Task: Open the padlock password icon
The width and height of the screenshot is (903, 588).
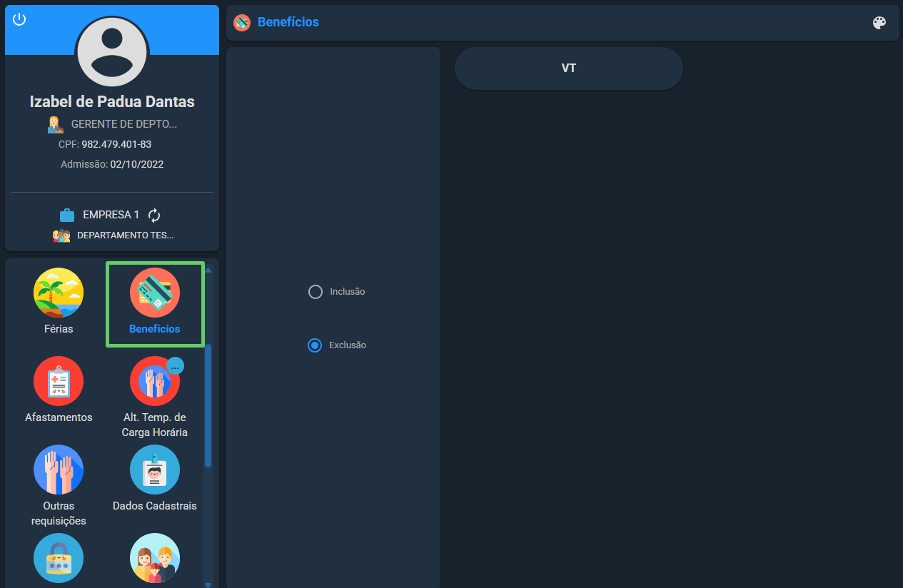Action: [59, 558]
